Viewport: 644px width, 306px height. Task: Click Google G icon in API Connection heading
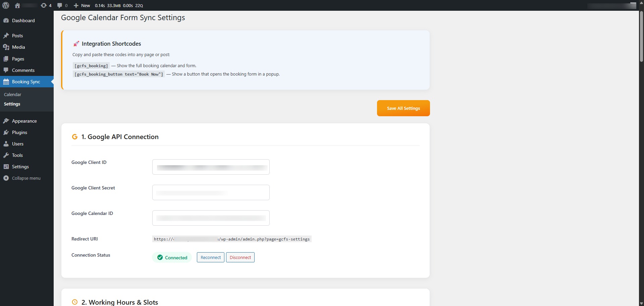(75, 137)
